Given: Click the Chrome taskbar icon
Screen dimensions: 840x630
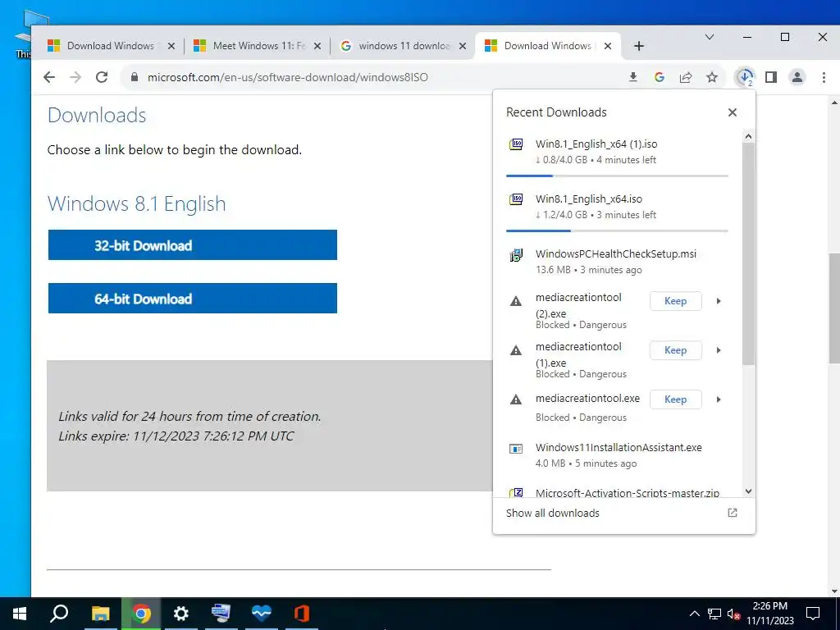Looking at the screenshot, I should (x=141, y=614).
